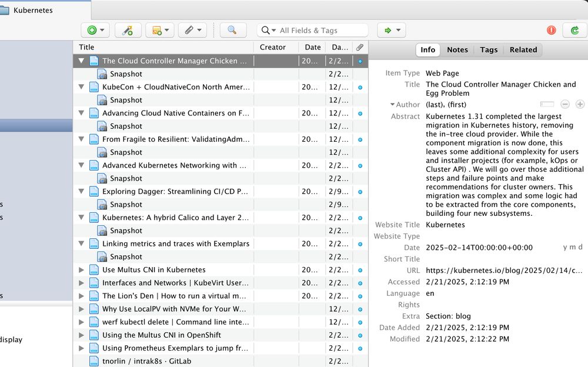Select Kubernetes: A hybrid Calico item
588x367 pixels.
[220, 218]
